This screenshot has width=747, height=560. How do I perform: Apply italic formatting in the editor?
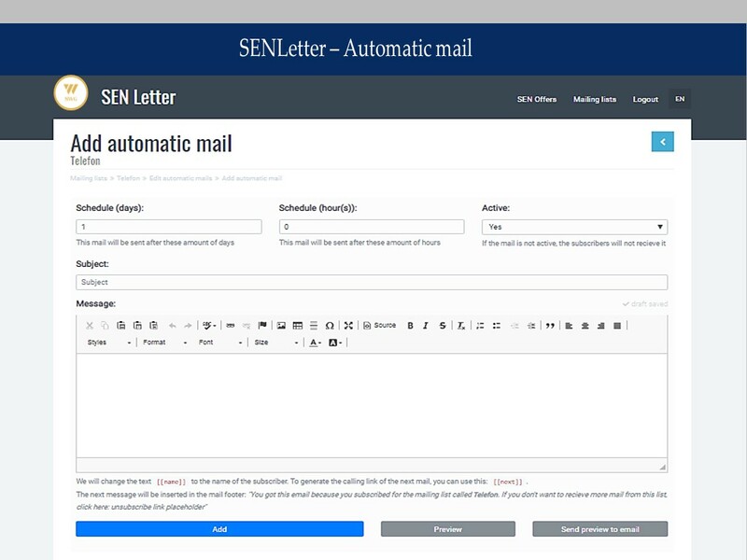click(x=426, y=326)
